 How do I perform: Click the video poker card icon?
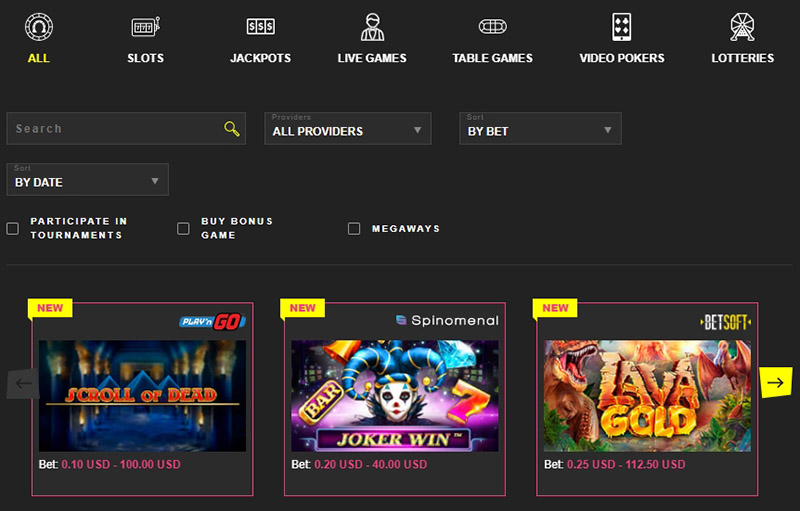[621, 27]
